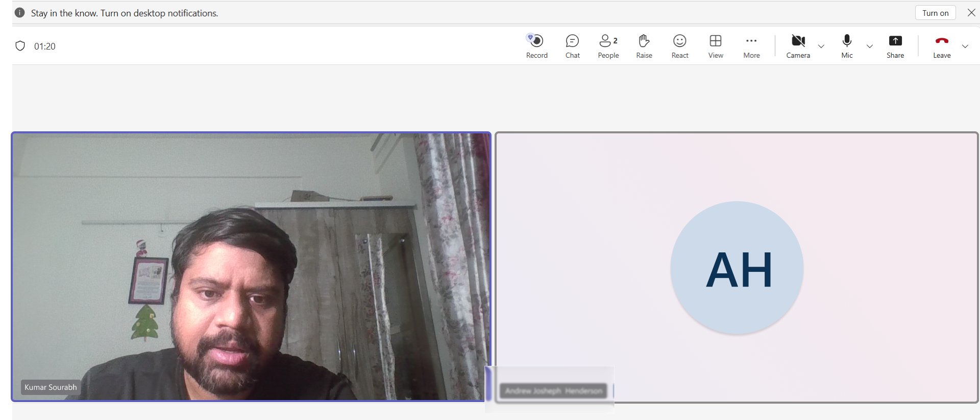The height and width of the screenshot is (420, 980).
Task: Leave the meeting
Action: pyautogui.click(x=942, y=46)
